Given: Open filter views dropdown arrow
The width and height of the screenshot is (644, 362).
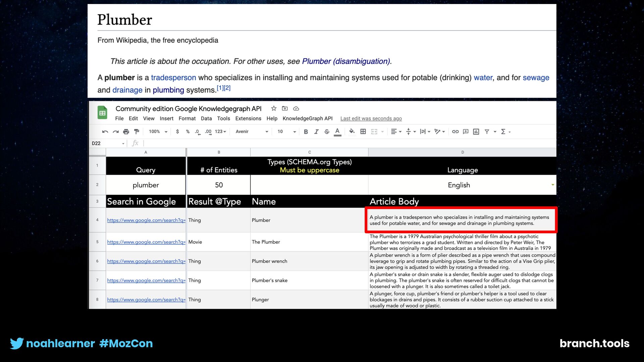Looking at the screenshot, I should point(495,132).
